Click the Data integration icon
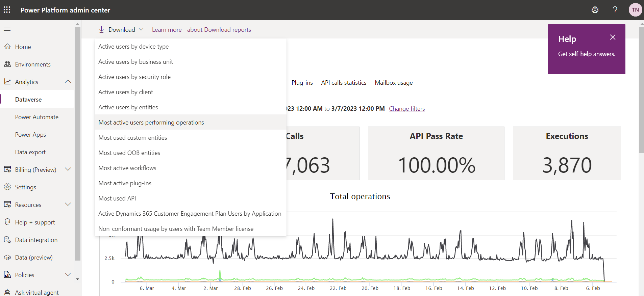The image size is (644, 296). click(x=7, y=240)
